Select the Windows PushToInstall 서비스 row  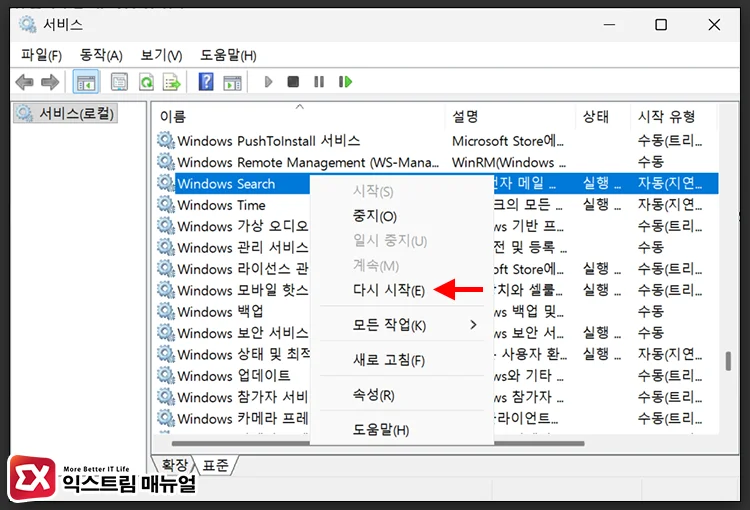[435, 141]
